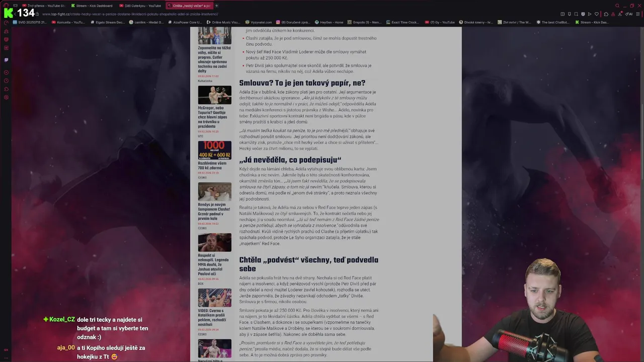Open the 'HeyGen - Home' bookmark
Image resolution: width=644 pixels, height=362 pixels.
click(x=329, y=22)
